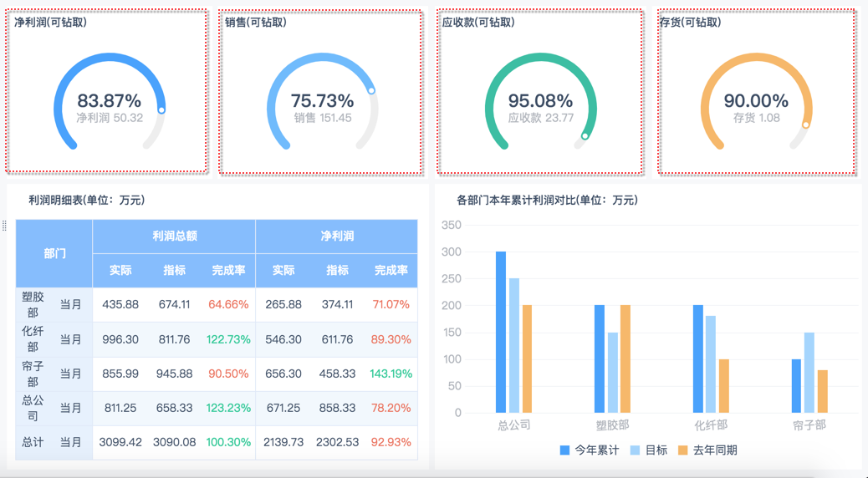Click 帘子部 今年累计 blue bar
Screen dimensions: 868x478
pyautogui.click(x=797, y=386)
